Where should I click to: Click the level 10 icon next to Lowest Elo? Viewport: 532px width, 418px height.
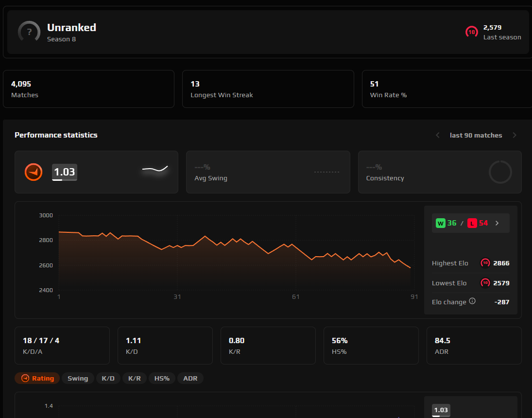tap(485, 283)
